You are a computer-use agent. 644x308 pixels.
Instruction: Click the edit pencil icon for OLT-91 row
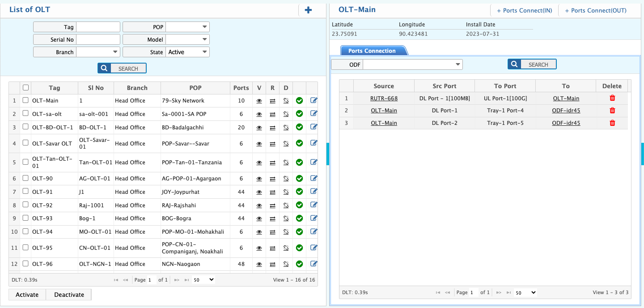pyautogui.click(x=314, y=192)
